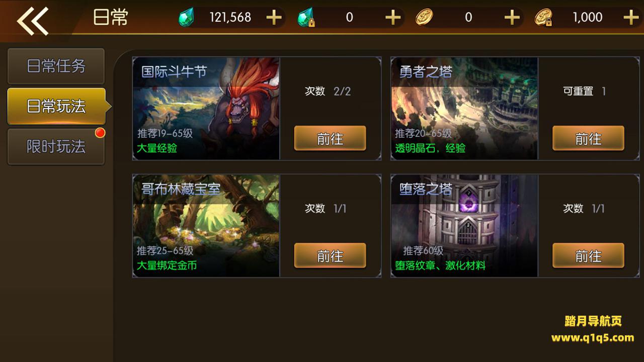Add bound gems with plus icon
Image resolution: width=644 pixels, height=362 pixels.
(x=393, y=18)
